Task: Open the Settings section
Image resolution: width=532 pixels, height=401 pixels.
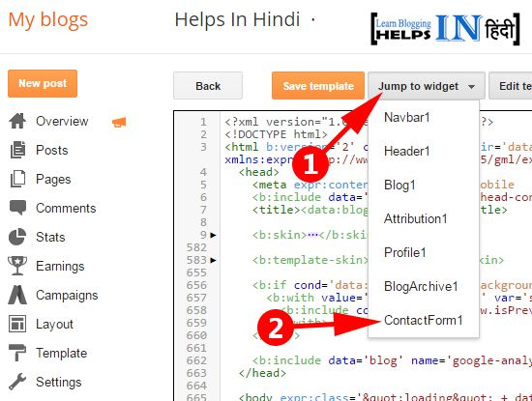Action: pyautogui.click(x=59, y=382)
